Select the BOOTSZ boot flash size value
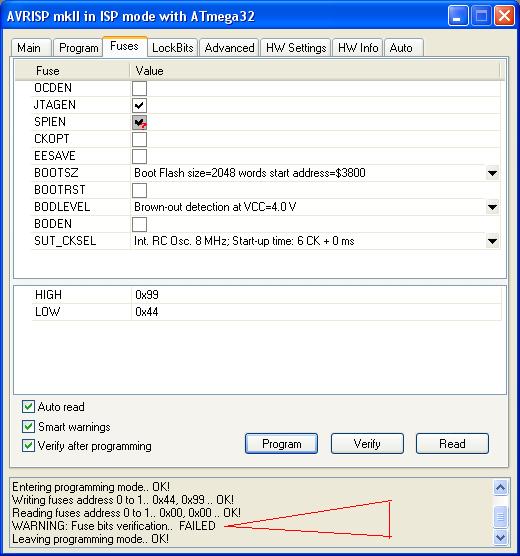The width and height of the screenshot is (520, 556). [250, 173]
